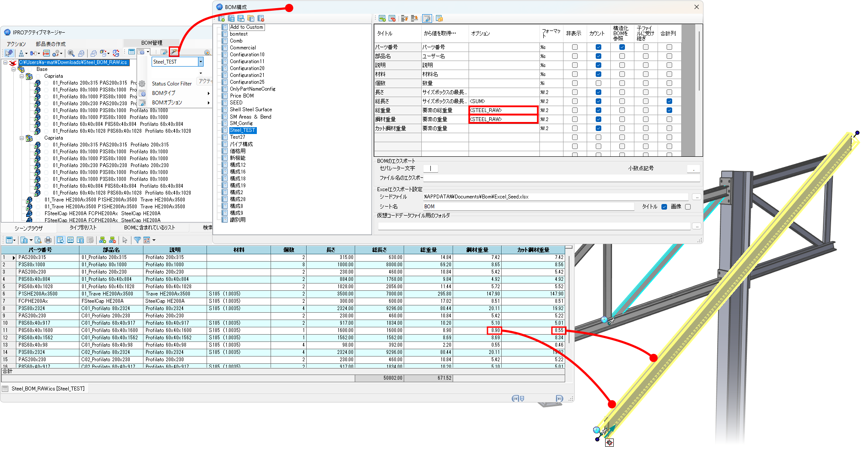Click the 総重量 column header
Viewport: 868px width, 451px height.
(428, 250)
